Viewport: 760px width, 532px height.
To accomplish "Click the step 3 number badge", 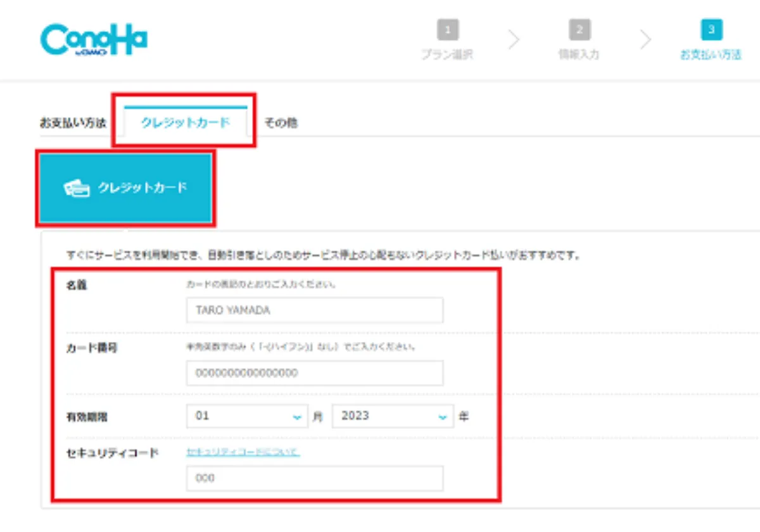I will [711, 30].
